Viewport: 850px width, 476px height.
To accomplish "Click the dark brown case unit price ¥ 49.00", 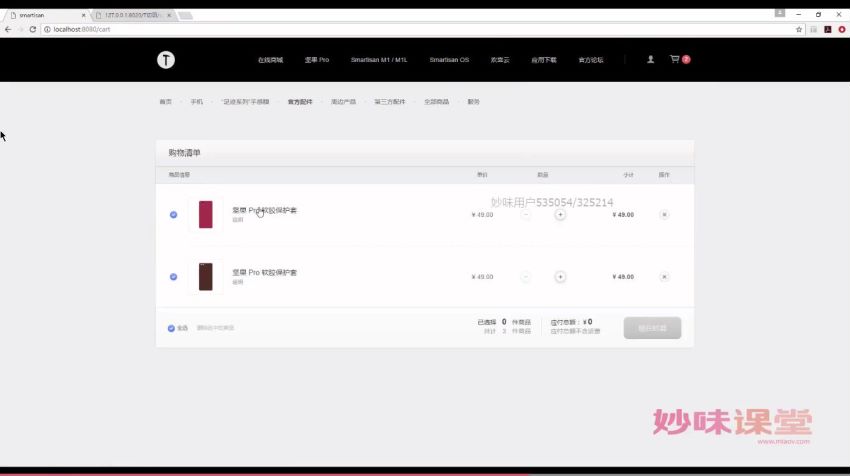I will [482, 277].
